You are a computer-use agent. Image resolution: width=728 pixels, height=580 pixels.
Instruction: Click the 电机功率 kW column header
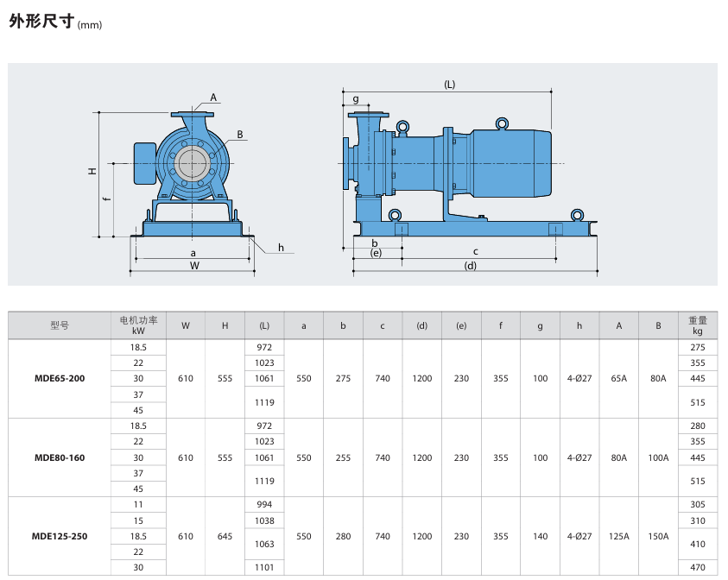(x=138, y=325)
